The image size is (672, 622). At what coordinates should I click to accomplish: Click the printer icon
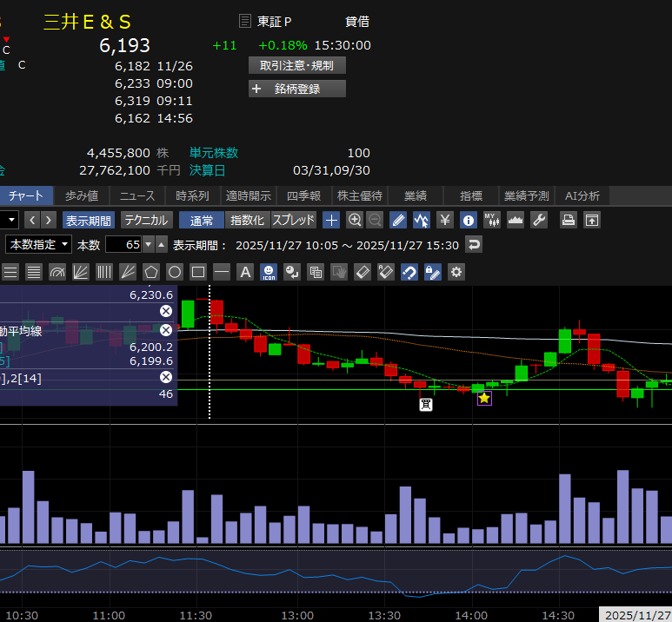coord(569,221)
